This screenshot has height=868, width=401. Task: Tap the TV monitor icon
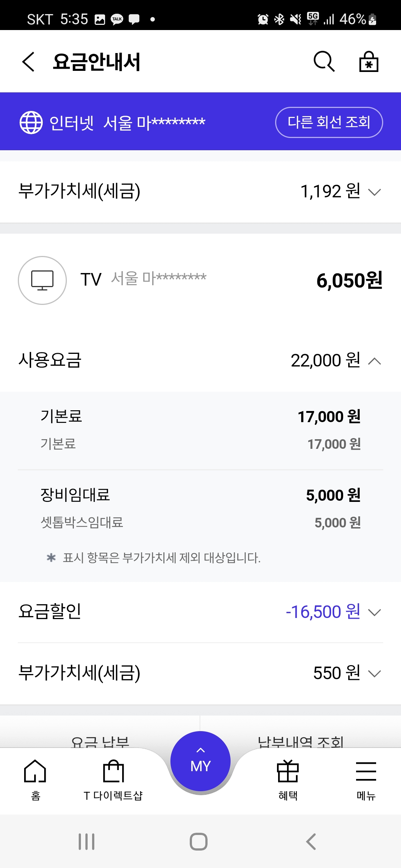(42, 280)
